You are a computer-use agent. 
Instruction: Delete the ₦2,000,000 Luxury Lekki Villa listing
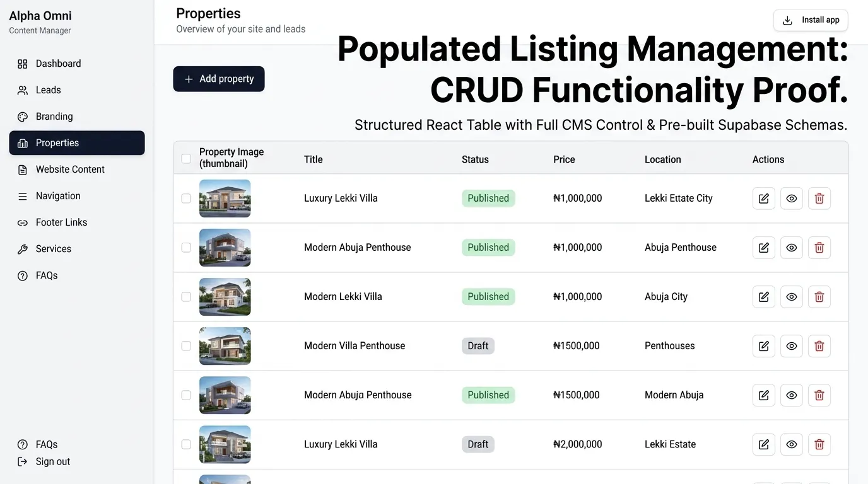coord(819,444)
